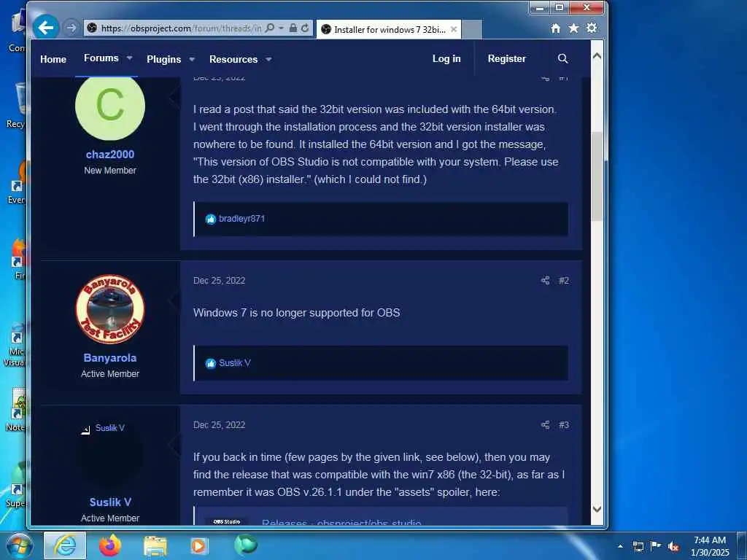Screen dimensions: 747x560
Task: Go back with the browser back arrow
Action: [x=46, y=28]
